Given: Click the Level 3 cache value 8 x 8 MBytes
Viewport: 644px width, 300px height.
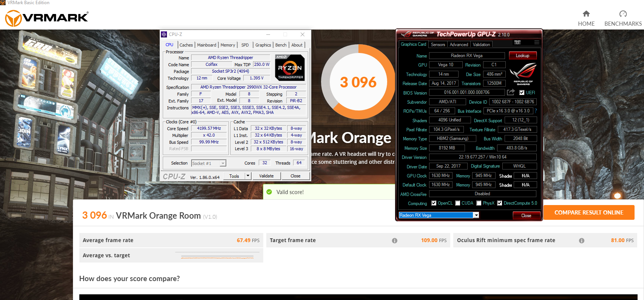Looking at the screenshot, I should 269,149.
